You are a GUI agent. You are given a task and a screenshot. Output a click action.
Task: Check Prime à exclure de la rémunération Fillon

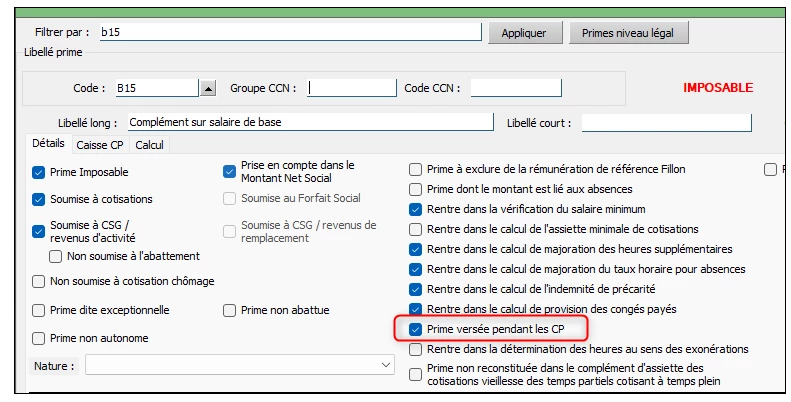click(x=415, y=169)
